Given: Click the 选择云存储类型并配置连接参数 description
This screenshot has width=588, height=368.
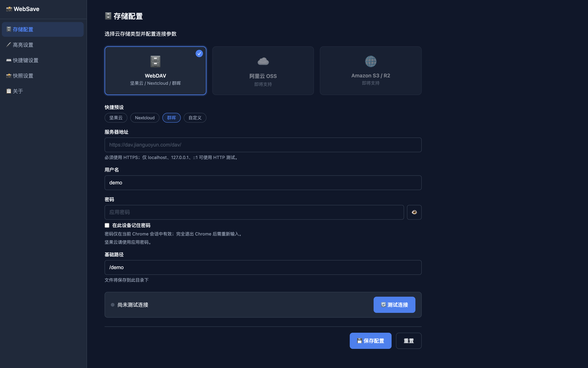Looking at the screenshot, I should (x=141, y=34).
